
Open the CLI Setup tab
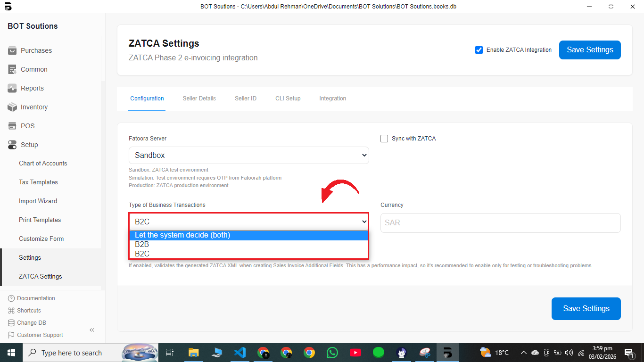(x=288, y=99)
